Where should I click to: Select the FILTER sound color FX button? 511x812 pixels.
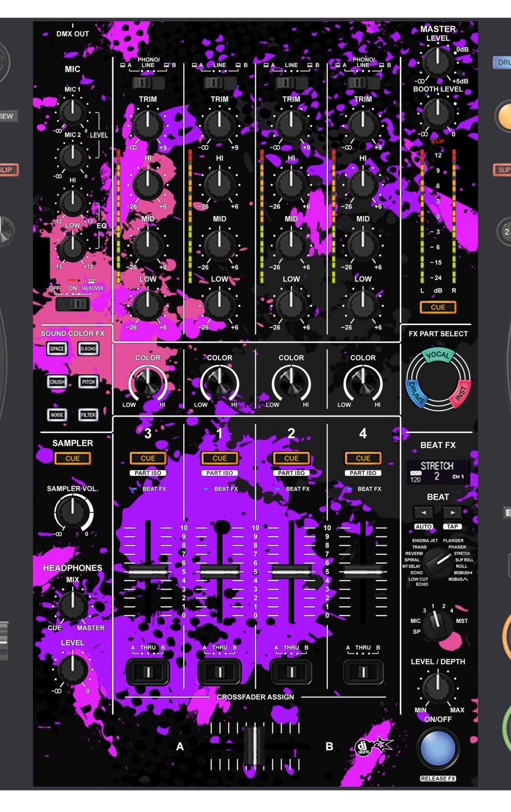pyautogui.click(x=88, y=415)
